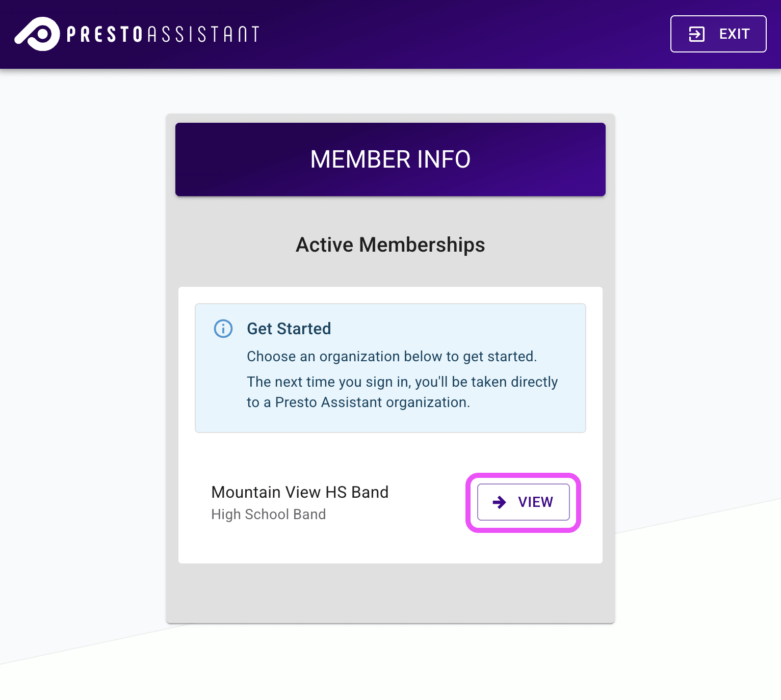Click the 'The next time you sign in' line
This screenshot has height=700, width=781.
402,382
